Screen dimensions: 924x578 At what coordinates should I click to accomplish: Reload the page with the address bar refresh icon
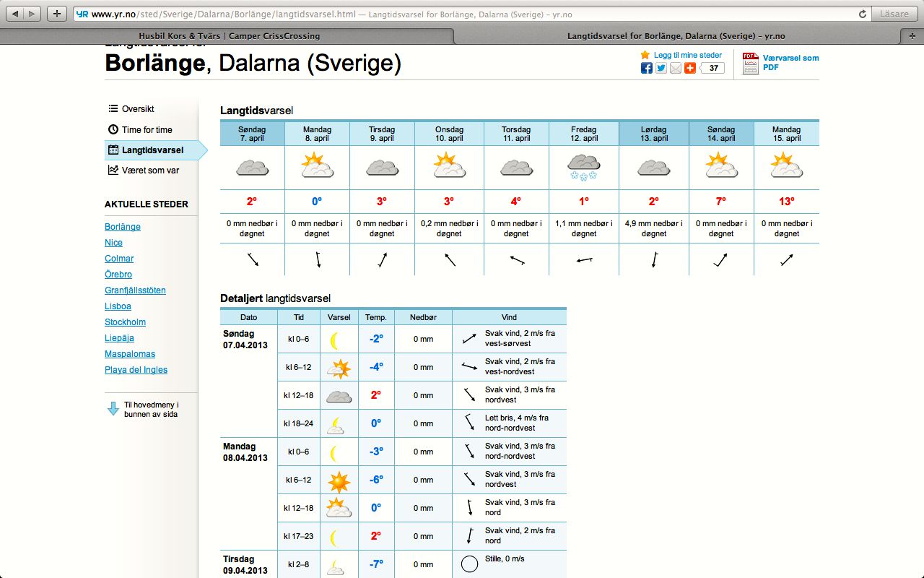(x=862, y=14)
